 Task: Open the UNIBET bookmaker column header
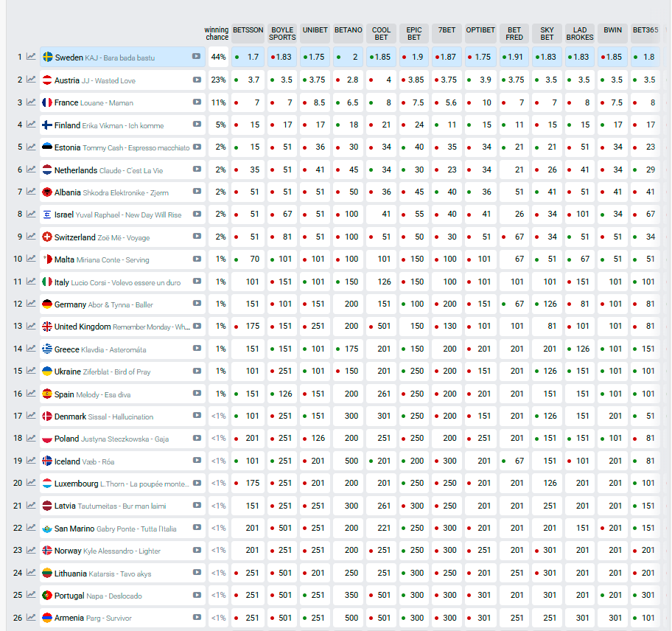click(x=315, y=33)
